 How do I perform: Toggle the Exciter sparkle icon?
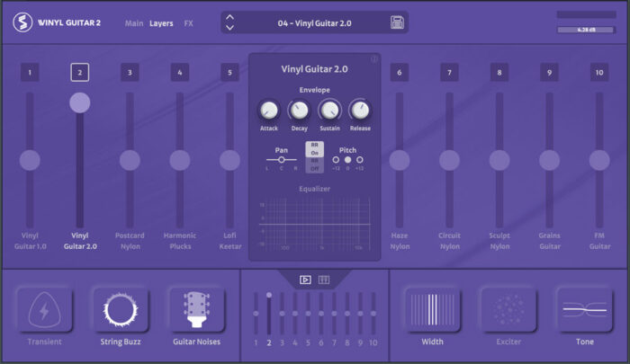(x=508, y=309)
